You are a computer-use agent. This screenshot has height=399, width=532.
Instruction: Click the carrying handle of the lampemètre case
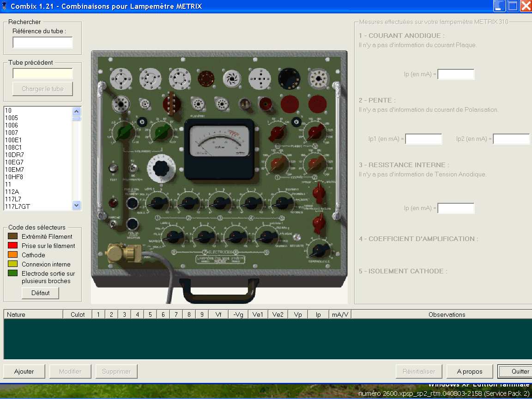(x=219, y=290)
